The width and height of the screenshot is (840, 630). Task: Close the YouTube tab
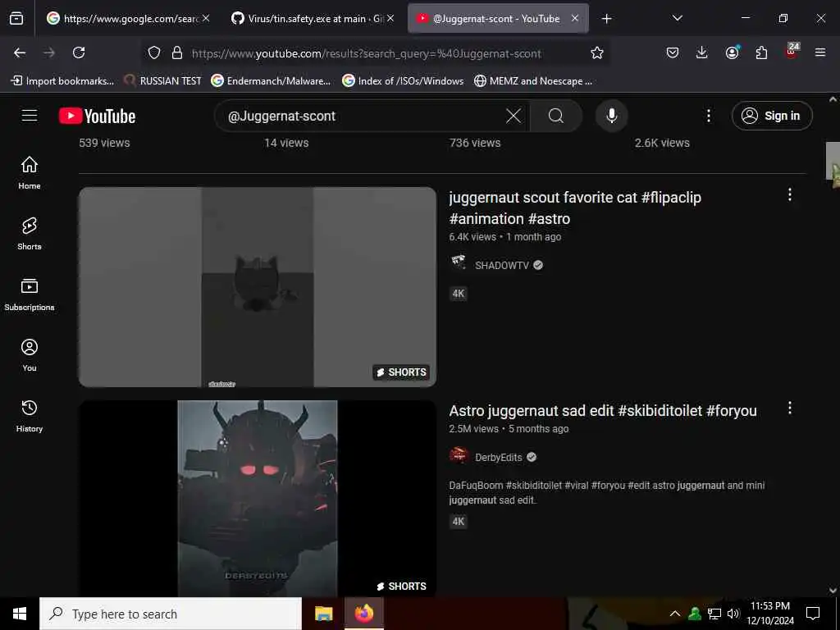pyautogui.click(x=575, y=19)
